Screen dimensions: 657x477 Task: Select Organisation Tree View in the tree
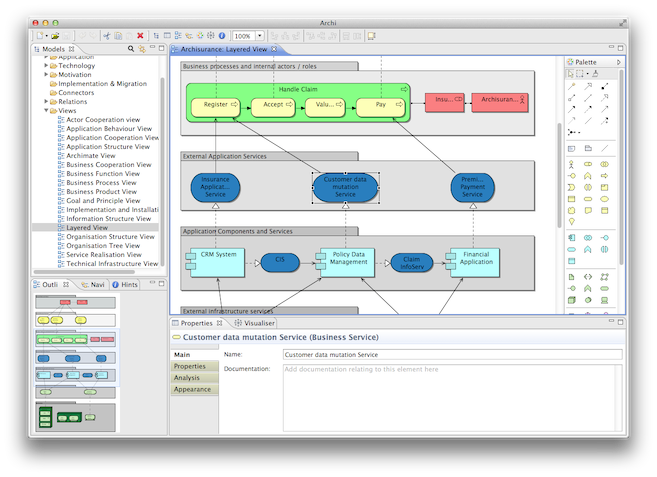tap(103, 246)
